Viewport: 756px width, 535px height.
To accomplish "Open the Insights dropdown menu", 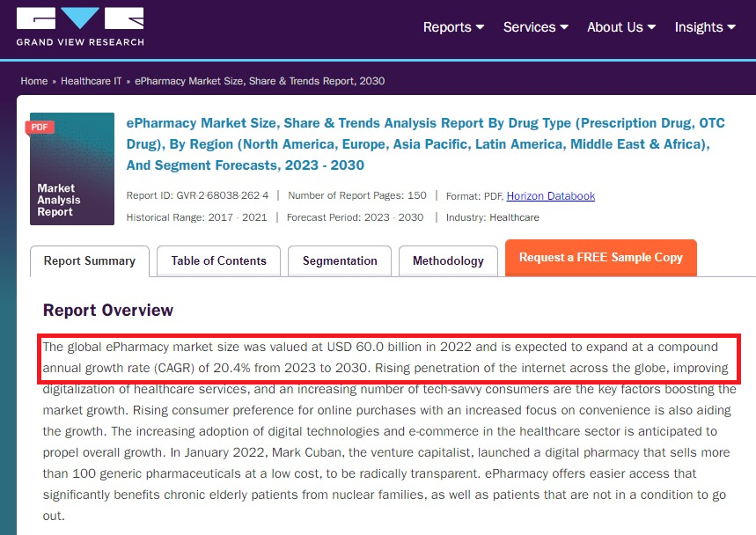I will point(703,27).
